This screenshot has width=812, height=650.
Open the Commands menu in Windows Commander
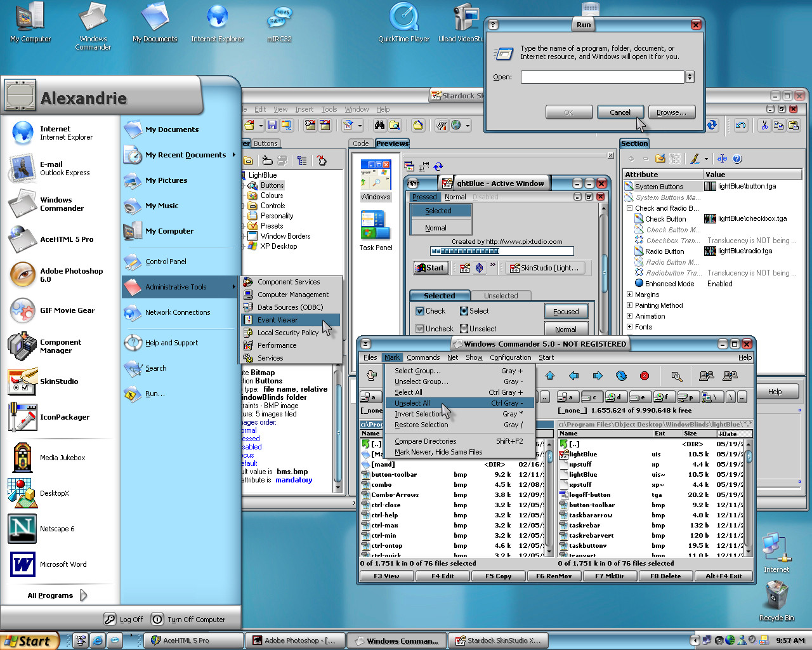pyautogui.click(x=423, y=357)
